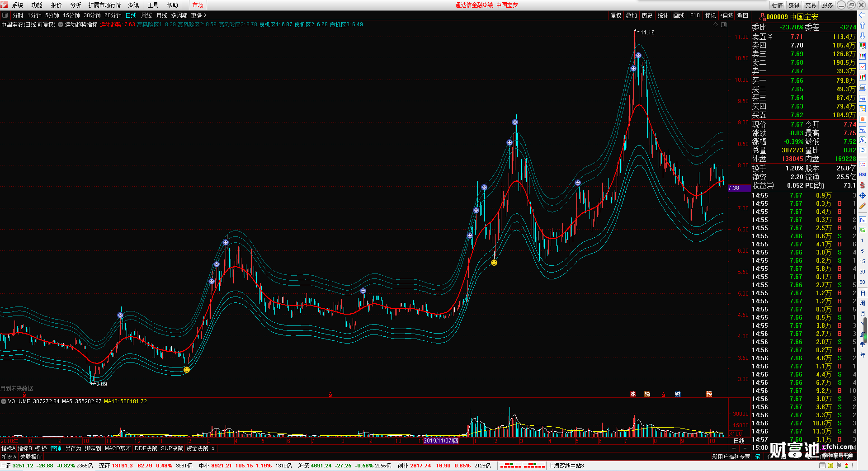Screen dimensions: 868x471
Task: Select the 市场 tab in menu bar
Action: tap(198, 5)
